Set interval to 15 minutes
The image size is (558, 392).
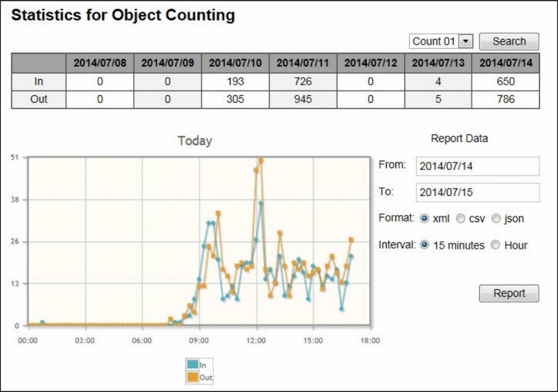tap(424, 245)
